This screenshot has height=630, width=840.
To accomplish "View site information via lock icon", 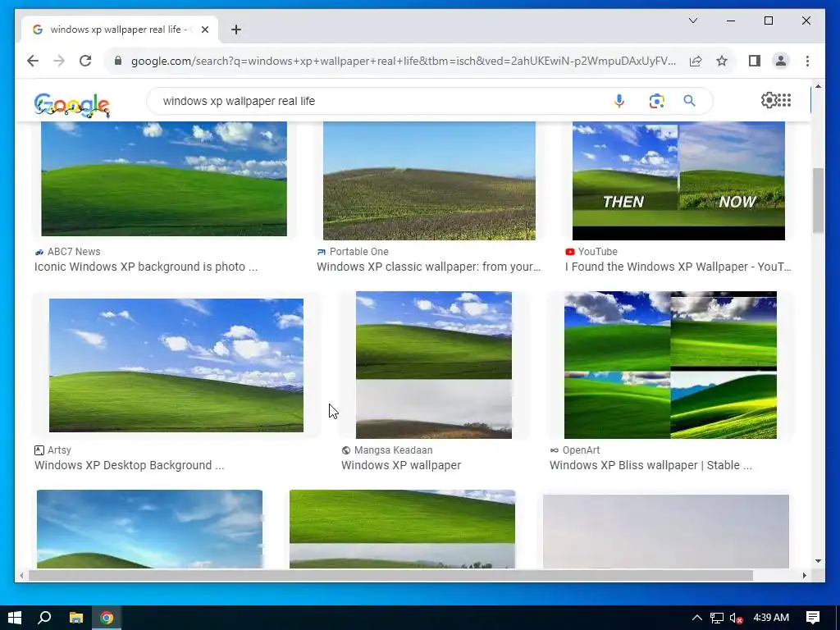I will click(x=118, y=61).
